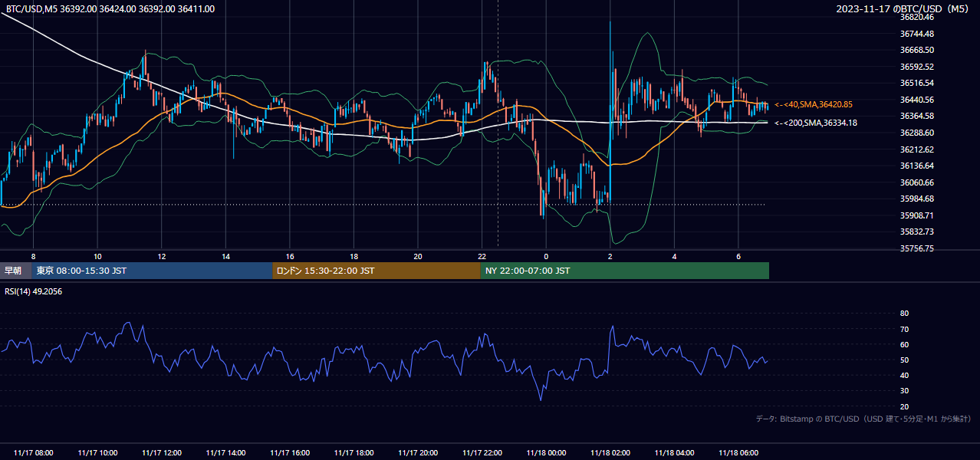The width and height of the screenshot is (980, 460).
Task: Click price axis value 36592.52
Action: [917, 67]
